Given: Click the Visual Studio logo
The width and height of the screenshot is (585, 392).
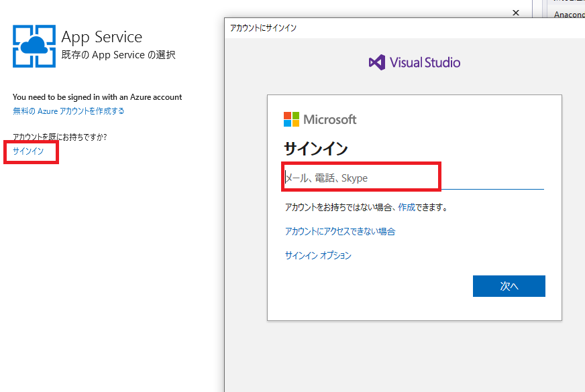Looking at the screenshot, I should [x=414, y=62].
